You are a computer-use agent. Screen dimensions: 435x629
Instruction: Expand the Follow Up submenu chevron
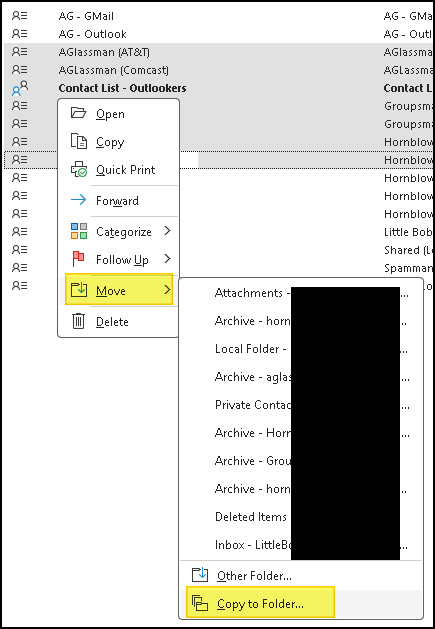(x=167, y=259)
